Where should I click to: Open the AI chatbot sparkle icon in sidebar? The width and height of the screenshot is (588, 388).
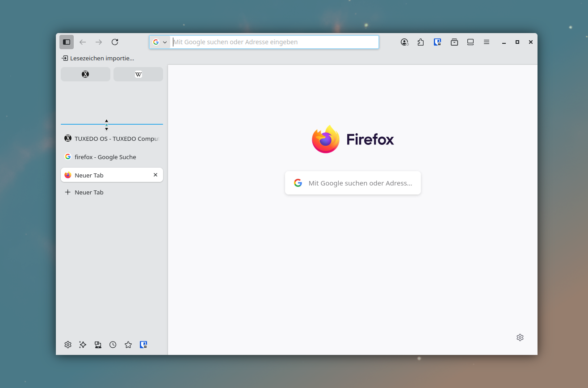(x=83, y=345)
